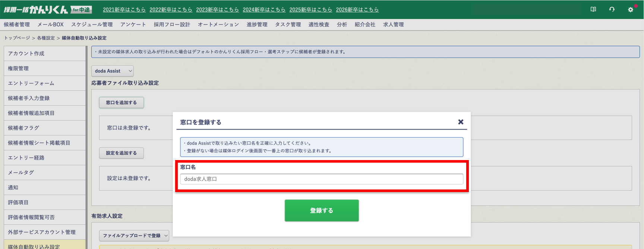Open the メールBOX menu
The height and width of the screenshot is (249, 644).
coord(50,25)
